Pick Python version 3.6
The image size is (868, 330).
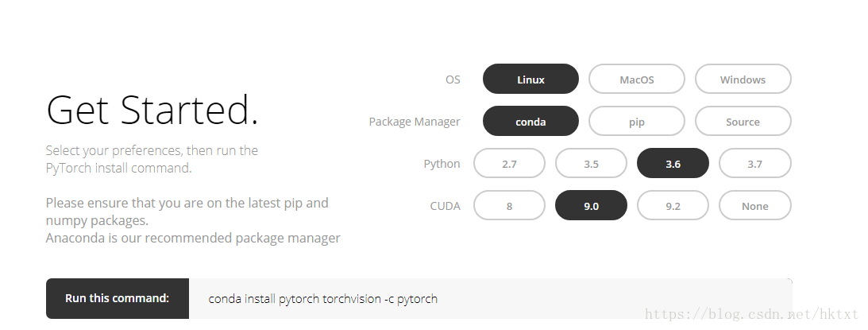point(673,164)
